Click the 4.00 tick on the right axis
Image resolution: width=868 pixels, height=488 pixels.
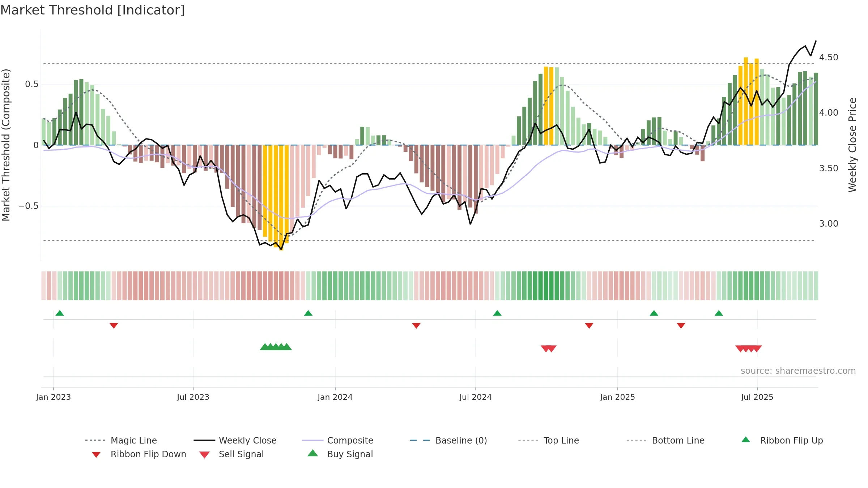click(x=829, y=113)
